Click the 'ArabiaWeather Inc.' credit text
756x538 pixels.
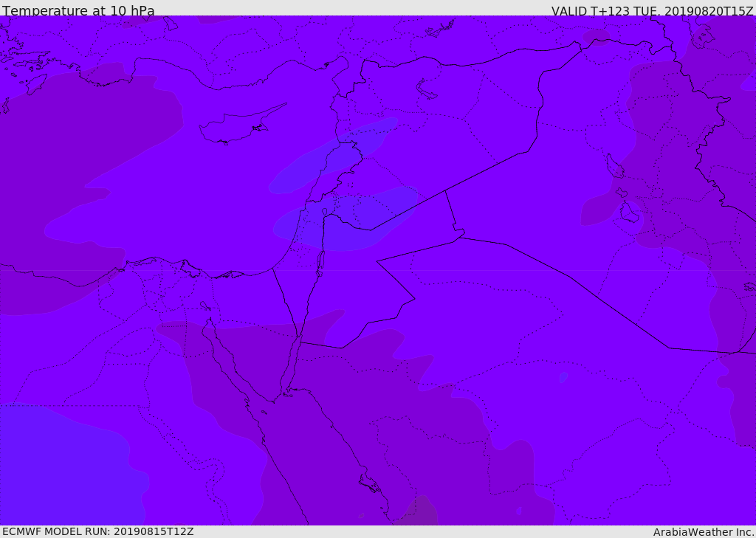tap(704, 532)
